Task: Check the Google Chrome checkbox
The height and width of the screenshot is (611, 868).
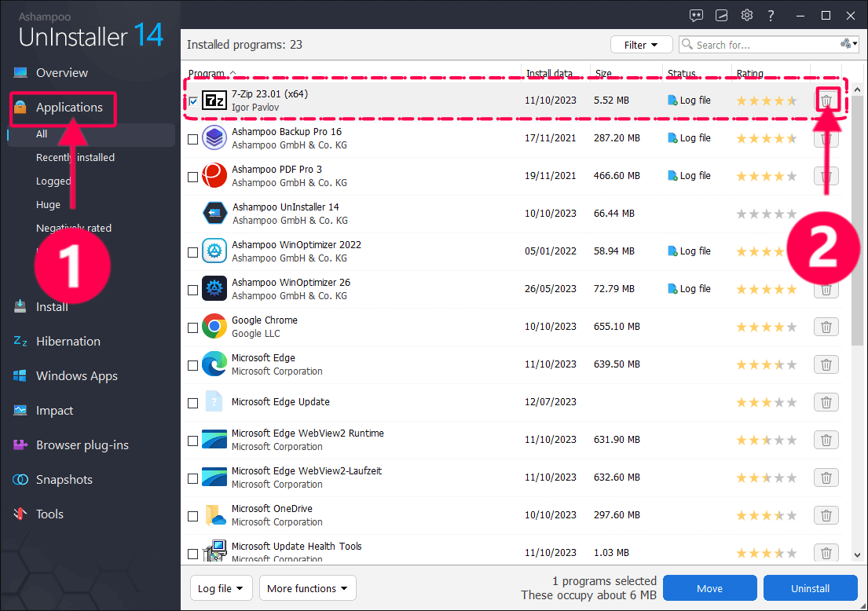Action: tap(193, 327)
